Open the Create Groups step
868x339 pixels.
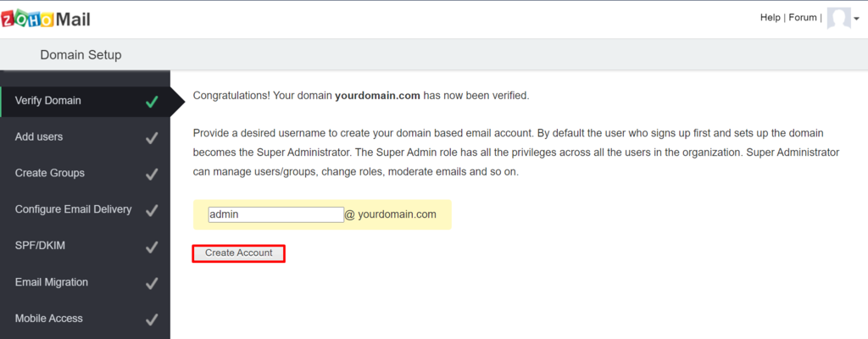point(50,174)
